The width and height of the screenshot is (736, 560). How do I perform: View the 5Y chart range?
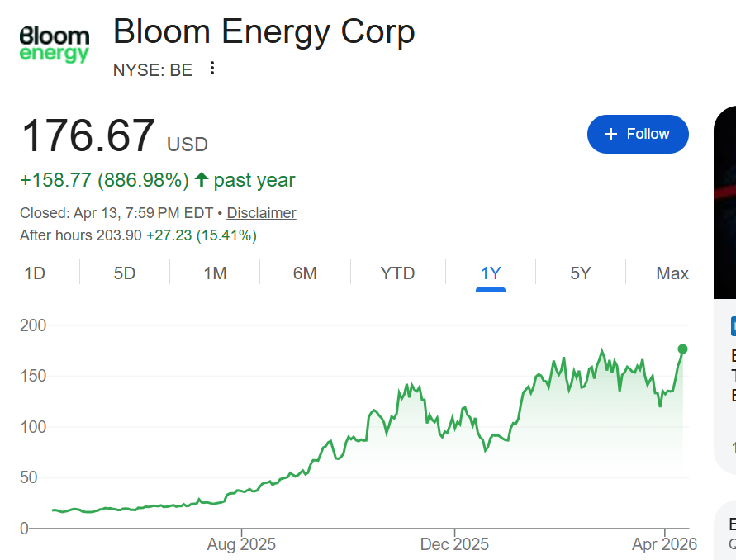point(581,273)
